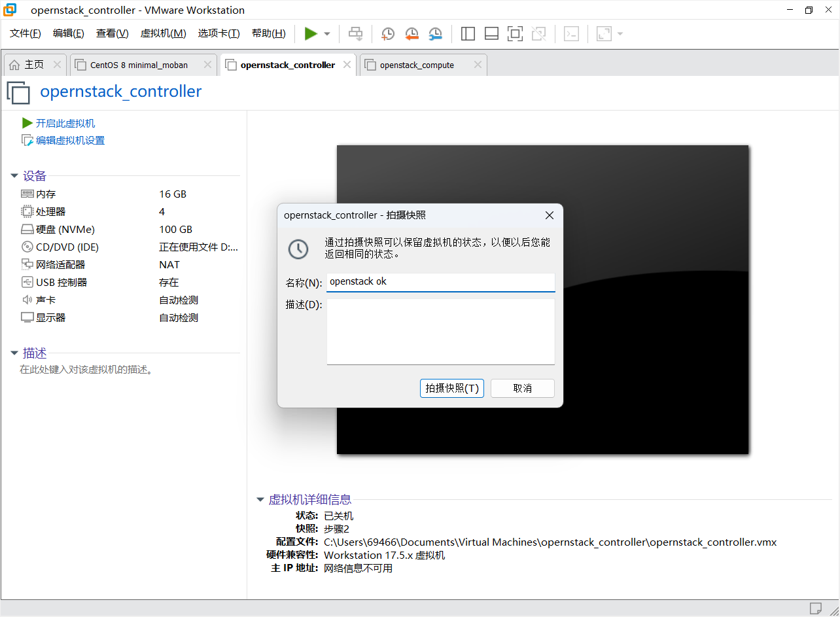Image resolution: width=840 pixels, height=617 pixels.
Task: Click the 在此处键入对该虚拟机的描述 field
Action: (86, 370)
